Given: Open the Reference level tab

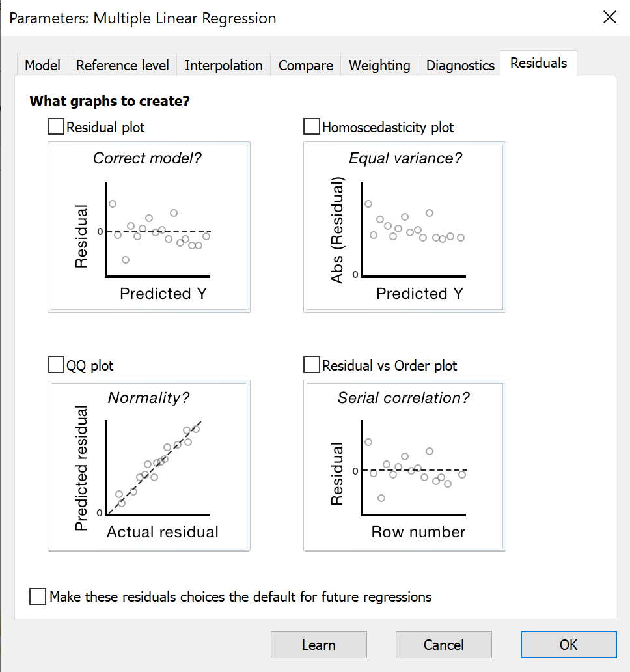Looking at the screenshot, I should 122,66.
